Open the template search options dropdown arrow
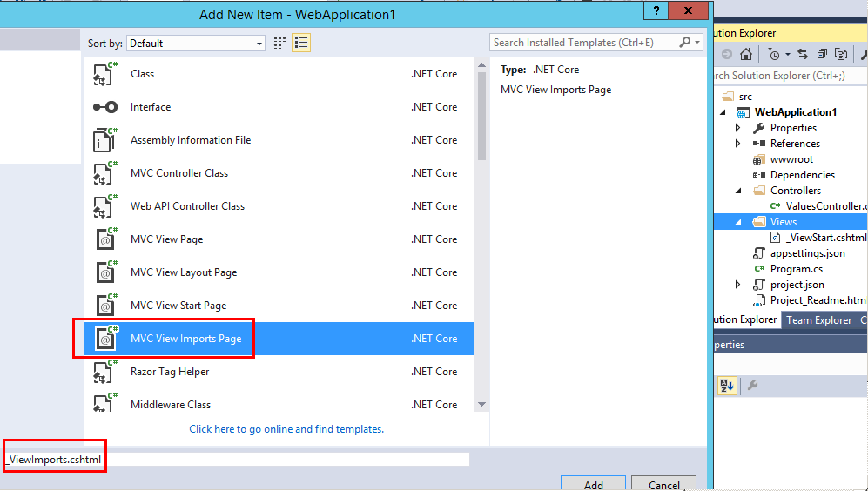Image resolution: width=868 pixels, height=491 pixels. (697, 42)
